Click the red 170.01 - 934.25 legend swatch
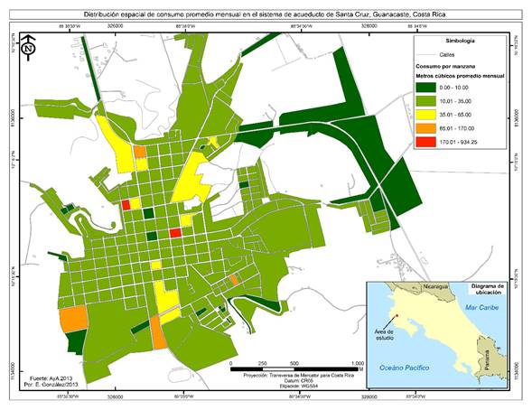Viewport: 532px width, 410px height. (425, 142)
